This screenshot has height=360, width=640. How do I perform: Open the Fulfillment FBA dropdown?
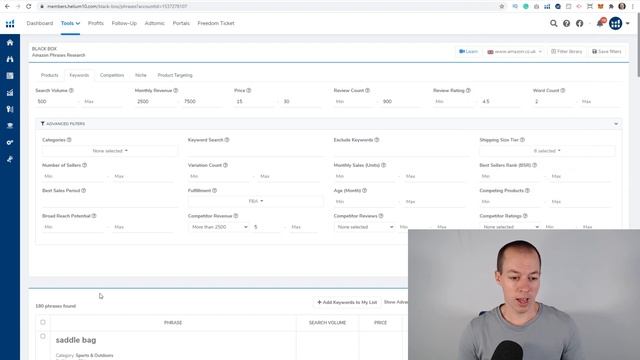coord(256,201)
